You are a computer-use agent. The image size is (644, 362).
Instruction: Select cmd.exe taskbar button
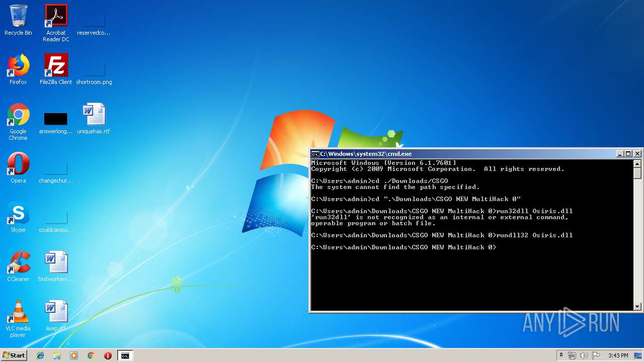[x=125, y=355]
